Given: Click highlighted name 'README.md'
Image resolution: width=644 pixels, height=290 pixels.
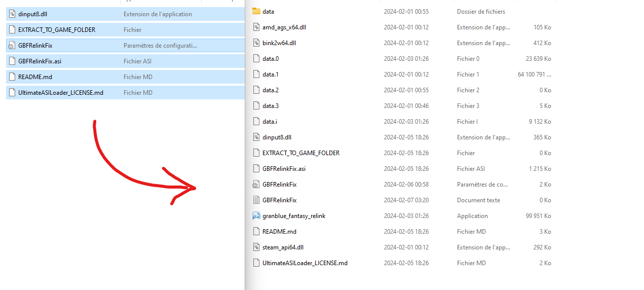Looking at the screenshot, I should coord(35,77).
